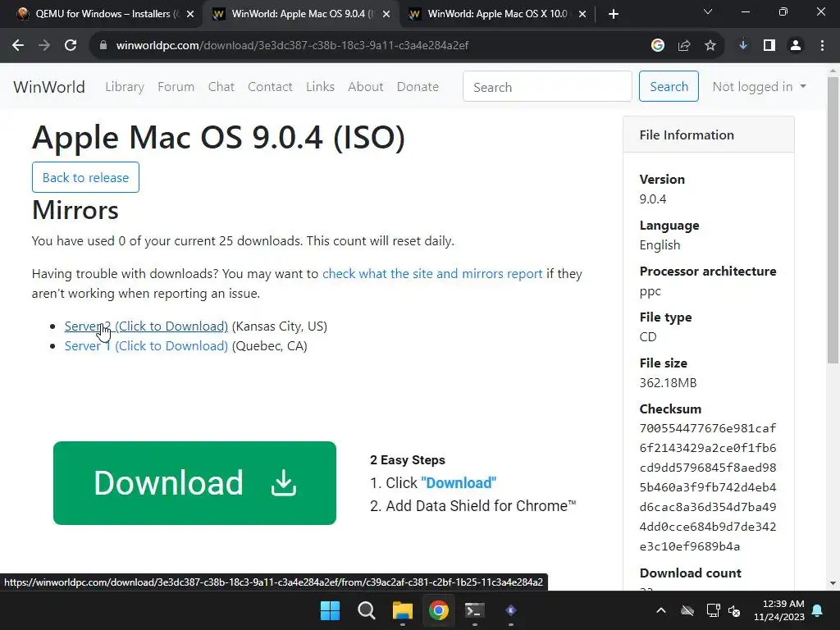840x630 pixels.
Task: Focus the site Search field
Action: (x=547, y=87)
